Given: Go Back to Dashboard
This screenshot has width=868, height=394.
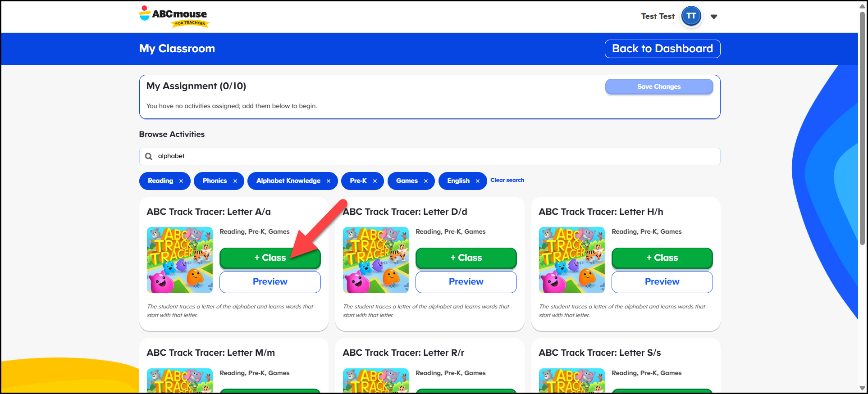Looking at the screenshot, I should pyautogui.click(x=662, y=49).
